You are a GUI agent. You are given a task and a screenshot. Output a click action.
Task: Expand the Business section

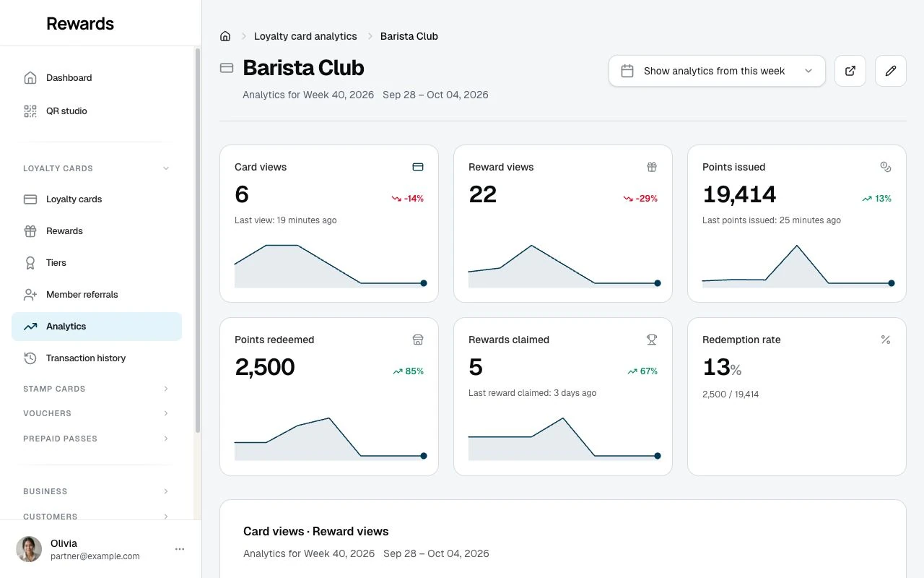(x=97, y=491)
